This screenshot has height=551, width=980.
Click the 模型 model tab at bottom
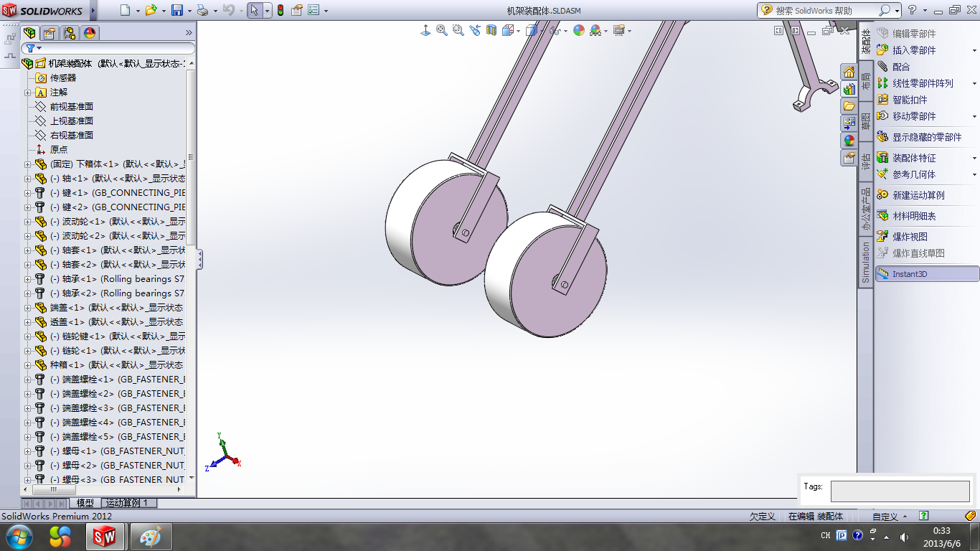point(85,503)
